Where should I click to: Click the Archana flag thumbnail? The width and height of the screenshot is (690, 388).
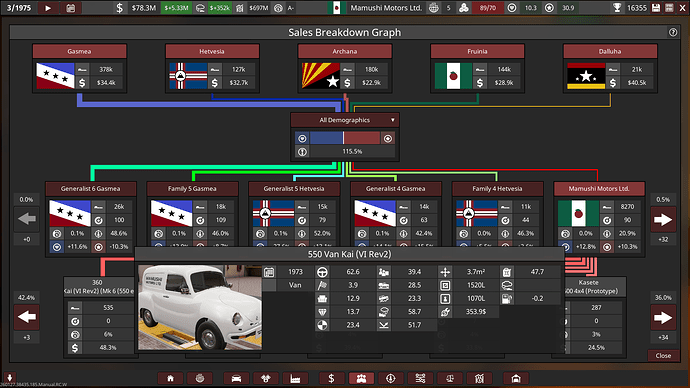click(x=320, y=76)
